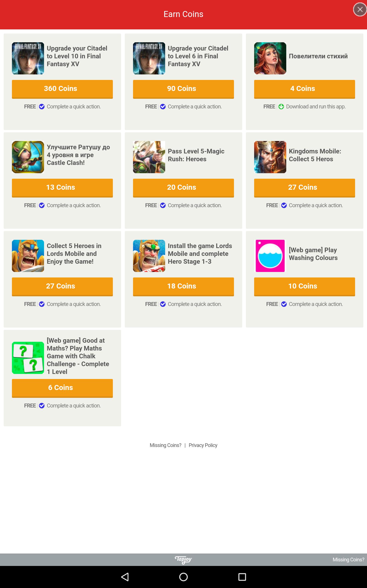Close the Earn Coins offer wall
Viewport: 367px width, 588px height.
[x=360, y=10]
